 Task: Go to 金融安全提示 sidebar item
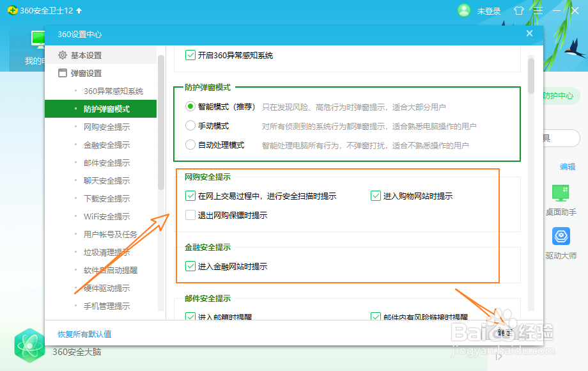point(107,145)
